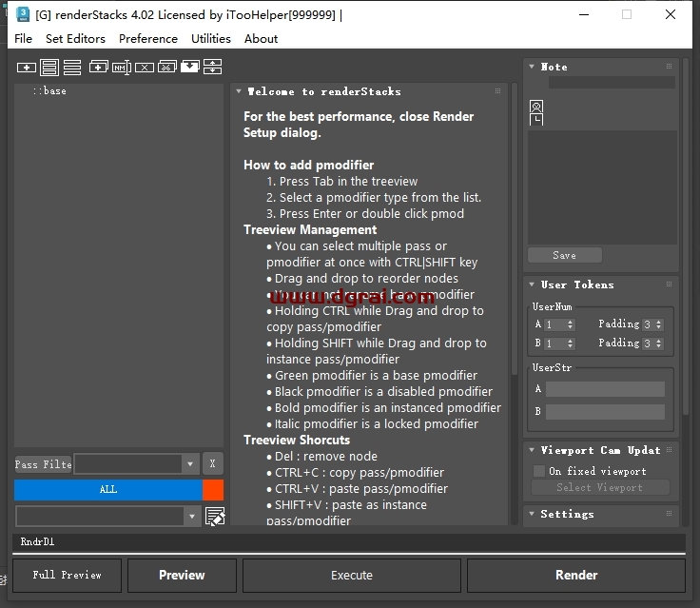Screen dimensions: 700x608
Task: Click the stacked add pmodifier icon
Action: (98, 67)
